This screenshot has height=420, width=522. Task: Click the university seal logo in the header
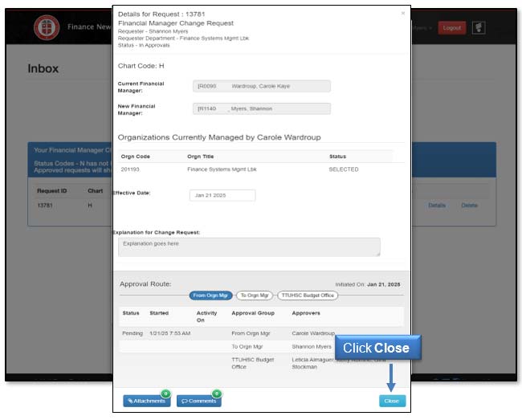47,27
